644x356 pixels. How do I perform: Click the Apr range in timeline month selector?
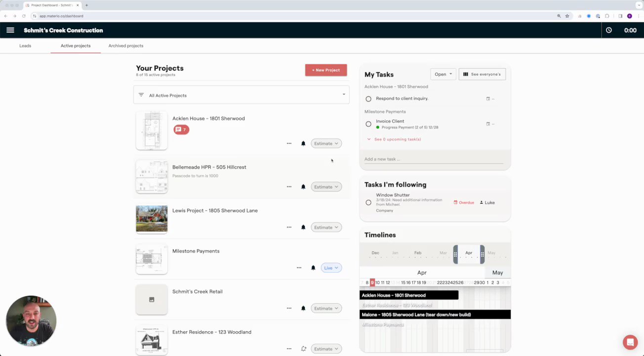469,253
